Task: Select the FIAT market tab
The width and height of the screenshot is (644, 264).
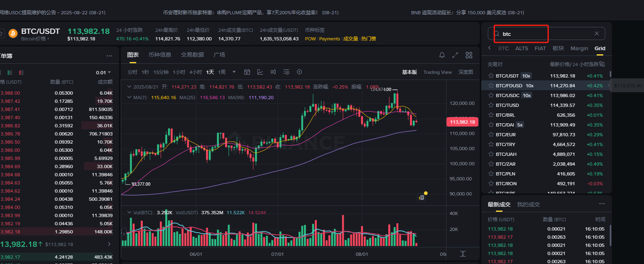Action: tap(540, 48)
